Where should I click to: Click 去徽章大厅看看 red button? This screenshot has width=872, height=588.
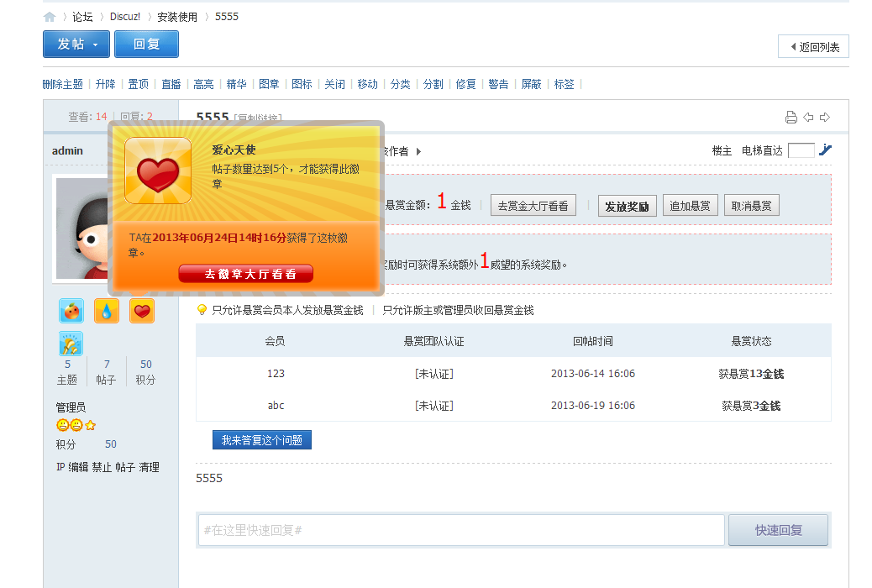pyautogui.click(x=246, y=274)
